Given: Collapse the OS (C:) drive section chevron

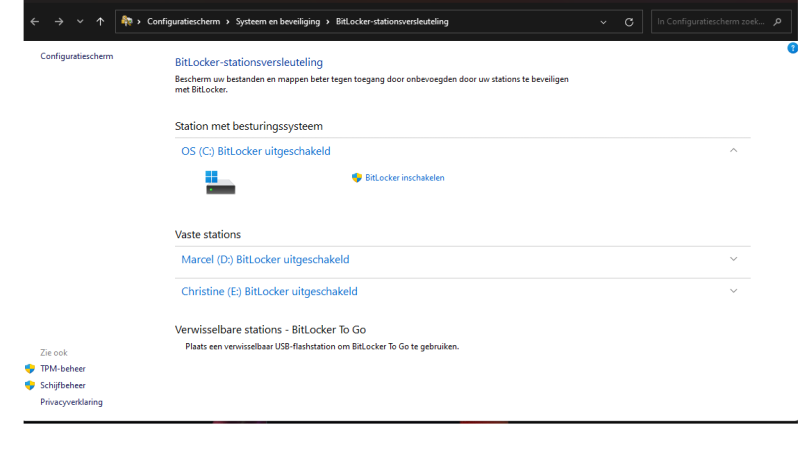Looking at the screenshot, I should 733,151.
